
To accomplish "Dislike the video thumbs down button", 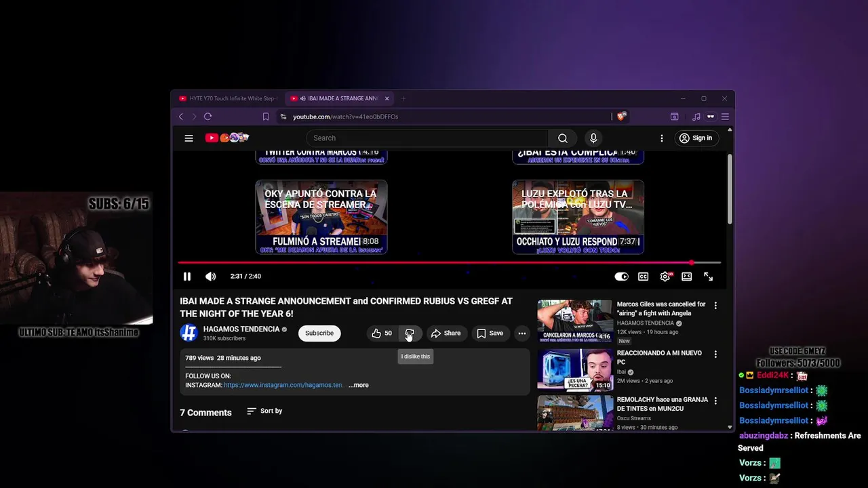I will [410, 333].
